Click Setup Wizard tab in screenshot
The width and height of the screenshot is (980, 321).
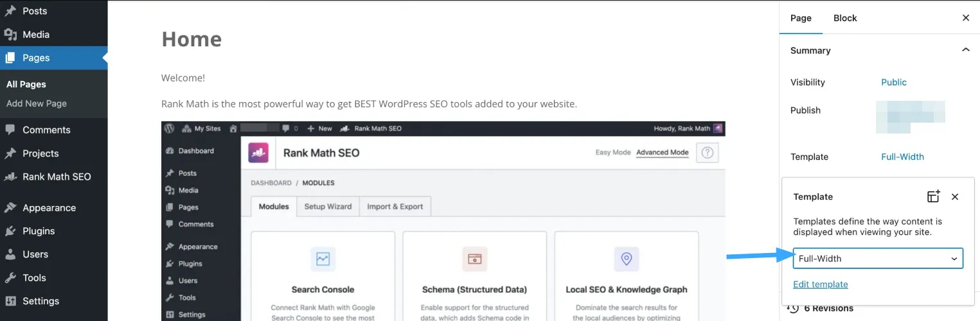pyautogui.click(x=328, y=207)
